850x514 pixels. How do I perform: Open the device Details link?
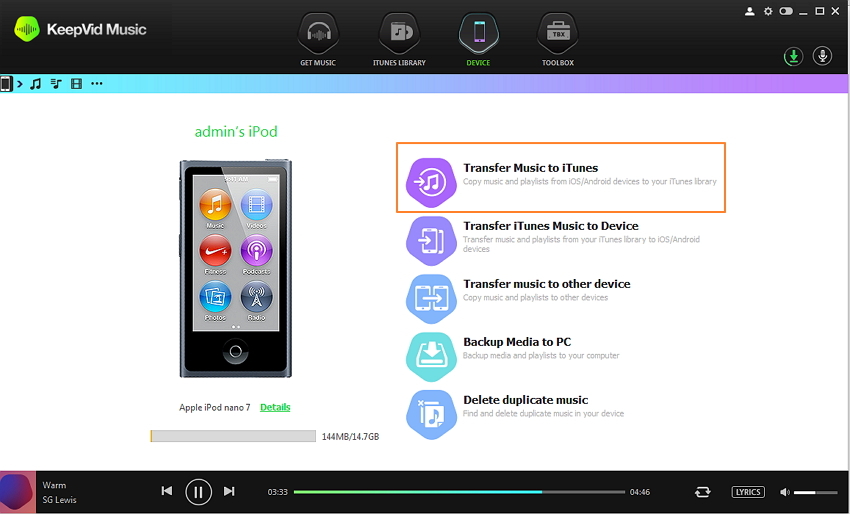coord(275,407)
